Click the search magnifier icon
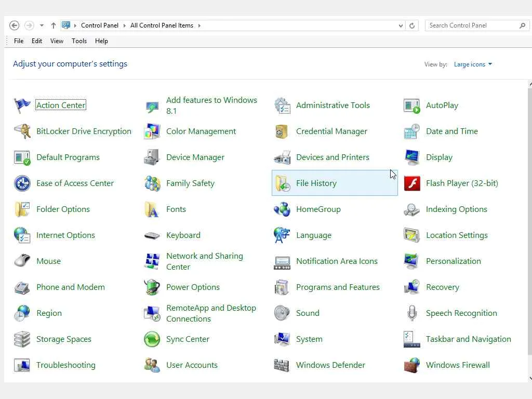Image resolution: width=532 pixels, height=399 pixels. (523, 26)
